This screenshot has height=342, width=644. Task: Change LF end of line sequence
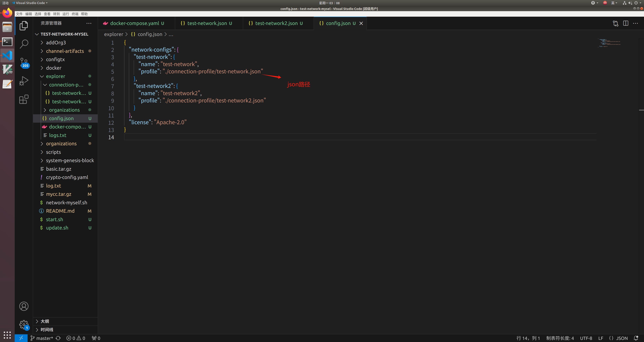point(600,338)
